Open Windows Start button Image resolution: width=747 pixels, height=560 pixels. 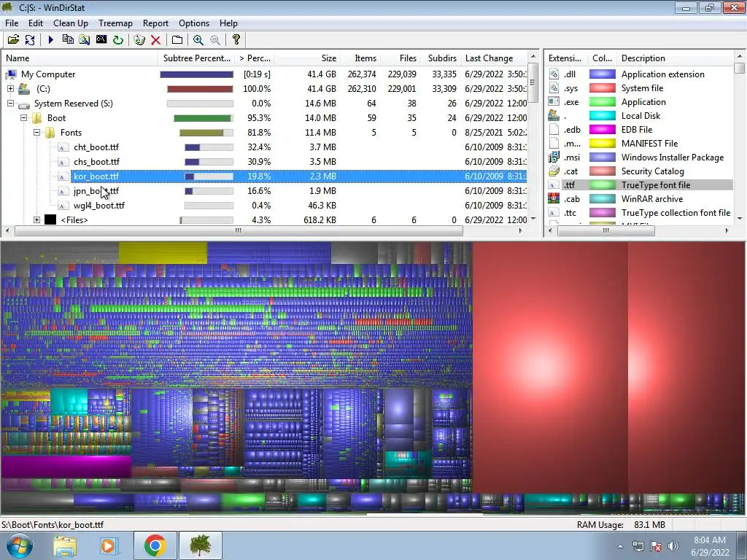(x=19, y=545)
